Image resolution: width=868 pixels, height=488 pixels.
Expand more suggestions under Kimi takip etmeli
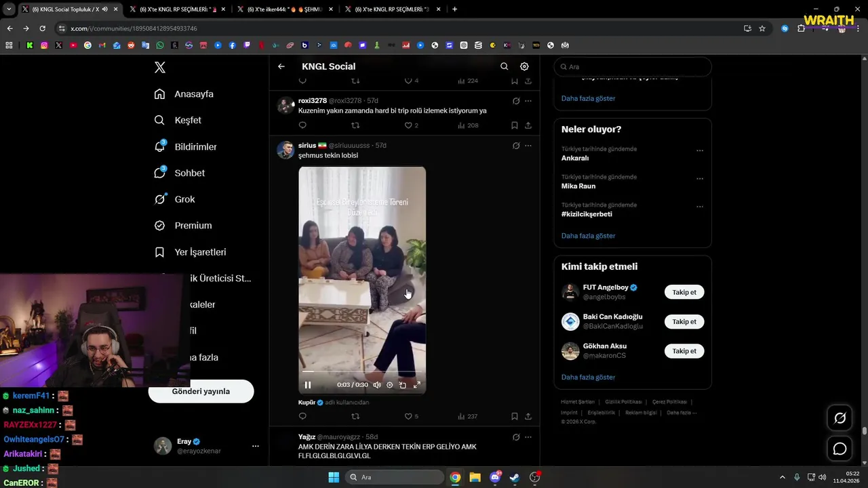588,377
